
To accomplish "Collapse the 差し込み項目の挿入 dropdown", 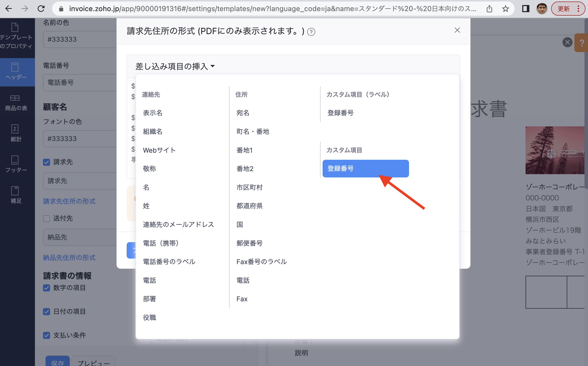I will [175, 66].
